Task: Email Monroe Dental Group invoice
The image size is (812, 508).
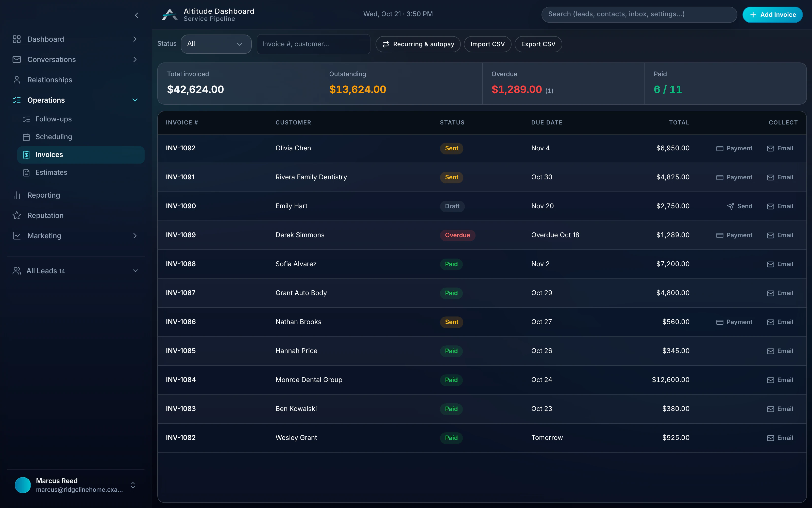Action: click(780, 380)
